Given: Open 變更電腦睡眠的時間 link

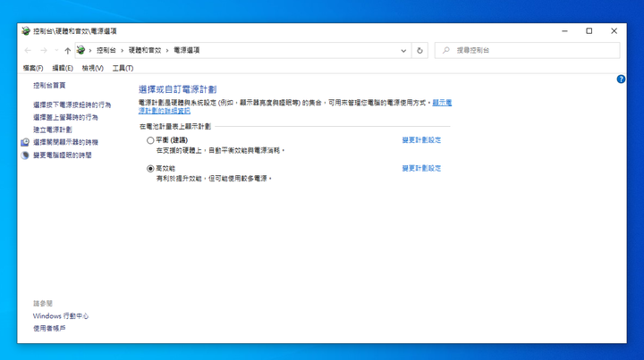Looking at the screenshot, I should click(63, 155).
